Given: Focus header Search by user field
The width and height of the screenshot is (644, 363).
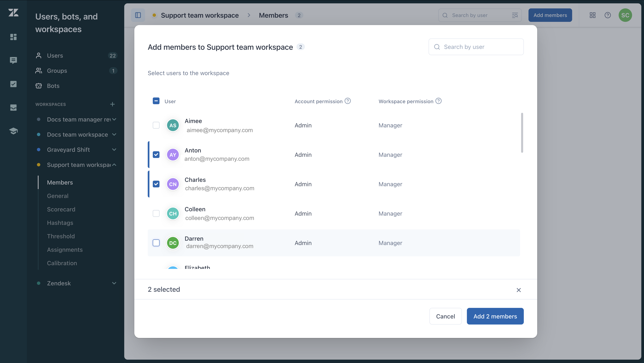Looking at the screenshot, I should coord(480,15).
